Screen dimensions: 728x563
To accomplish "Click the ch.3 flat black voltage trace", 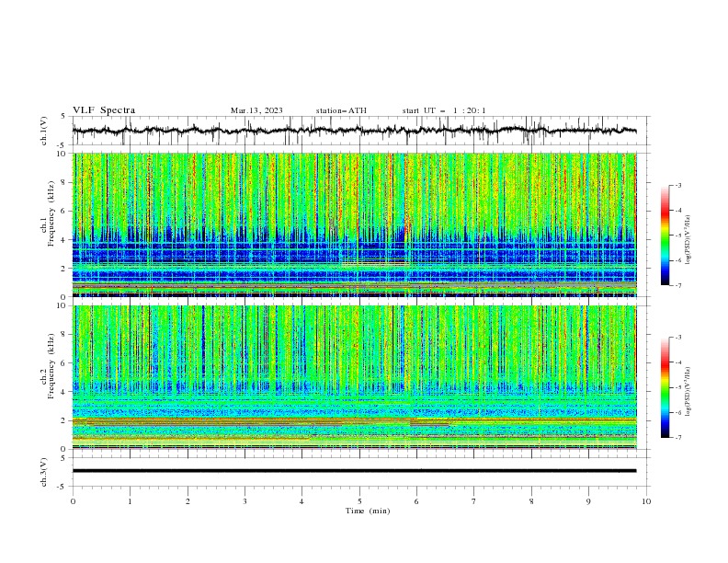I will pyautogui.click(x=354, y=471).
